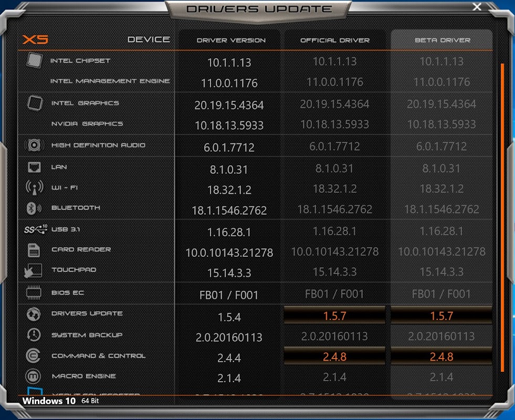This screenshot has height=420, width=515.
Task: Select the Wi-Fi antenna icon
Action: click(x=35, y=188)
